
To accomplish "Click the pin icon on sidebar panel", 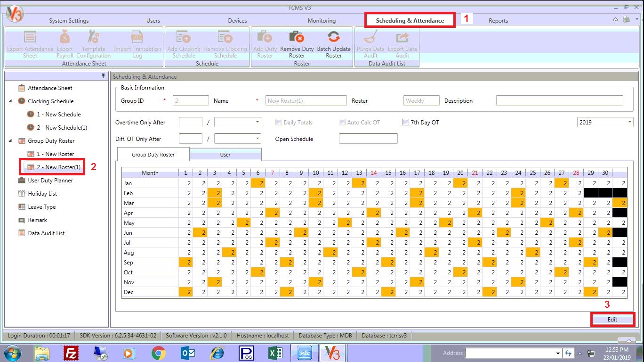I will pyautogui.click(x=104, y=76).
